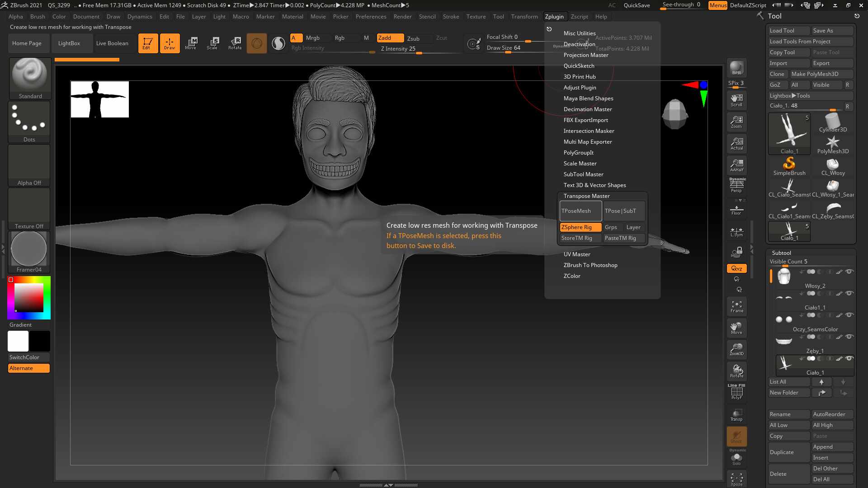868x488 pixels.
Task: Expand Misc Utilities section
Action: 579,33
